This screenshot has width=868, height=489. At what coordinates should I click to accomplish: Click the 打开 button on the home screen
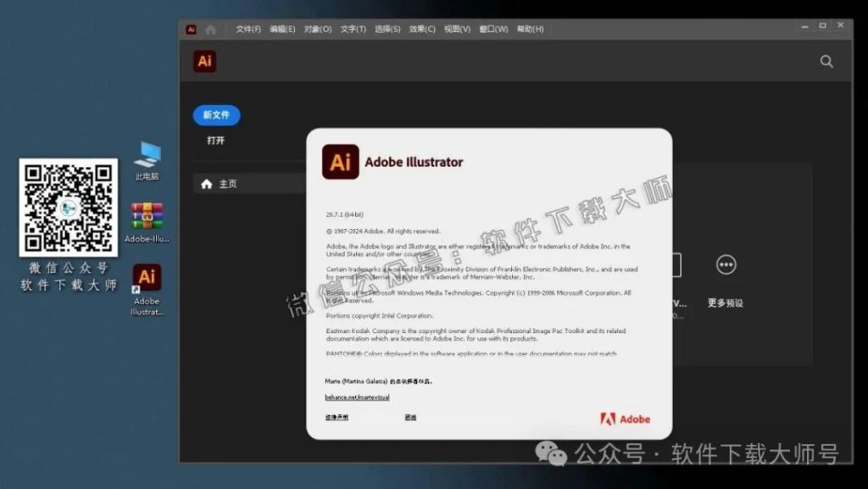tap(216, 141)
